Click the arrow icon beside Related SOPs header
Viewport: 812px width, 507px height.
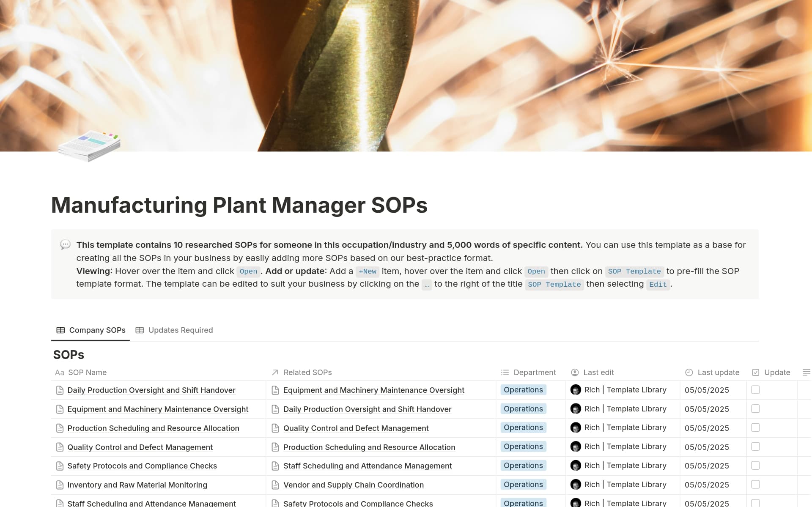(x=274, y=373)
